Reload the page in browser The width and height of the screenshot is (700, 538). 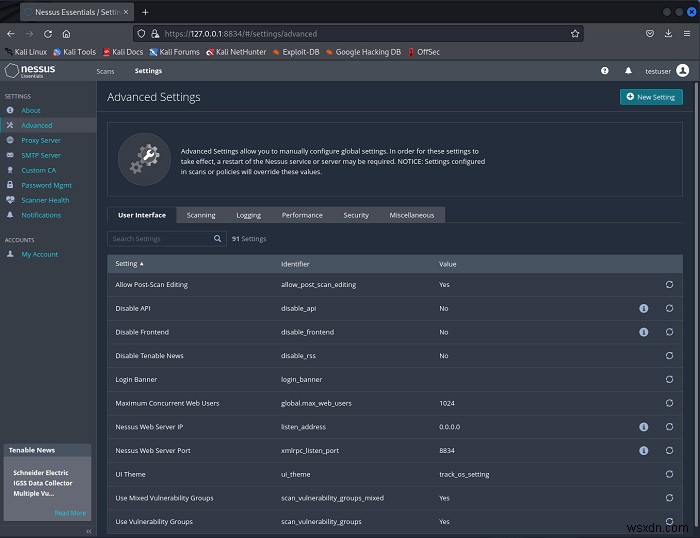point(48,33)
